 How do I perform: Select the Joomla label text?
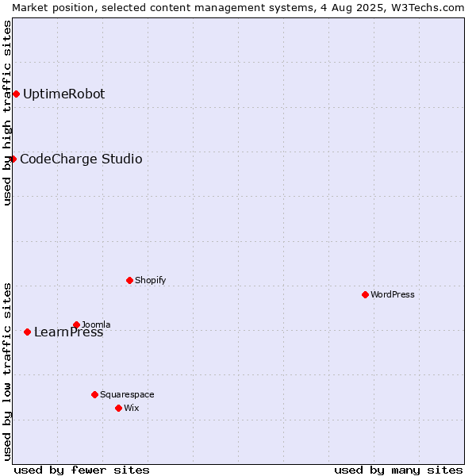(96, 324)
